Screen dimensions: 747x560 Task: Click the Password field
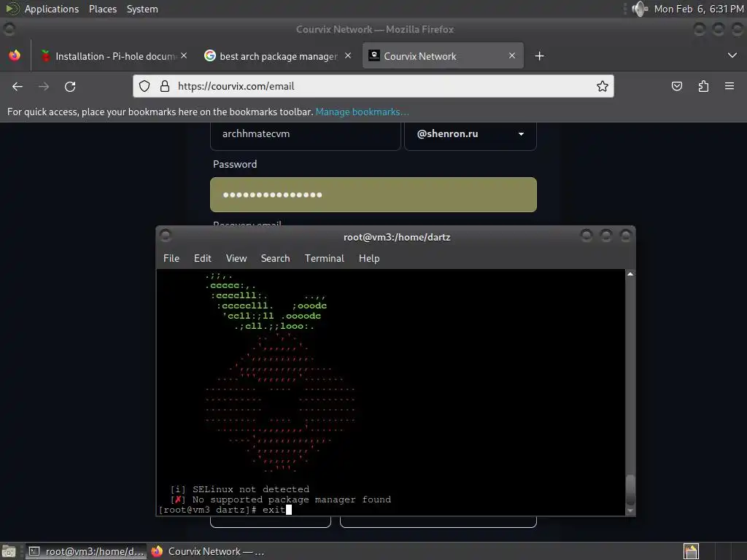(x=373, y=195)
